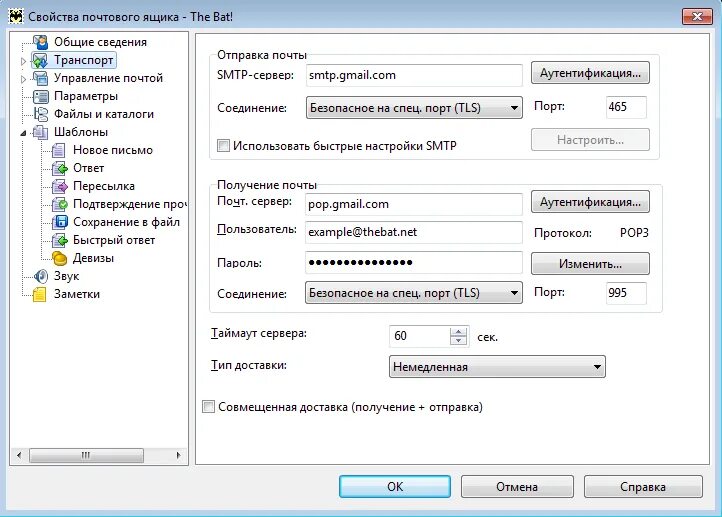Click the Reply (Ответ) template icon

tap(59, 168)
